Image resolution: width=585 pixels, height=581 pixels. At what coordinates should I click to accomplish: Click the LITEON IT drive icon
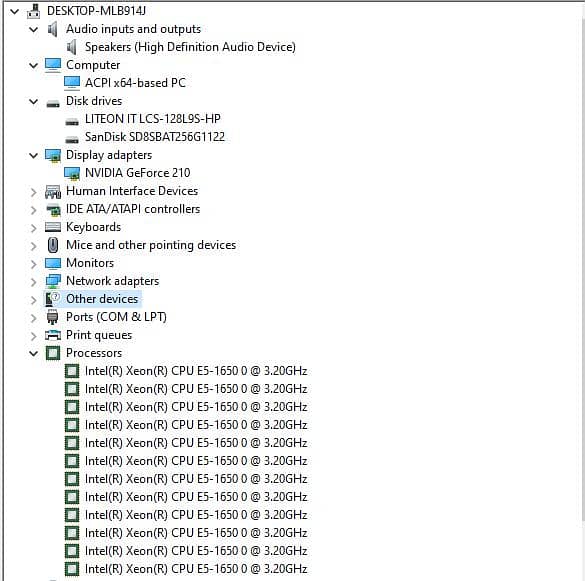72,121
